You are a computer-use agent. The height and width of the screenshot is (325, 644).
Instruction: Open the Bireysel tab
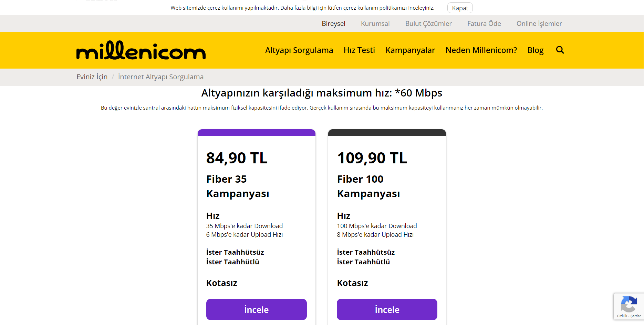coord(333,23)
